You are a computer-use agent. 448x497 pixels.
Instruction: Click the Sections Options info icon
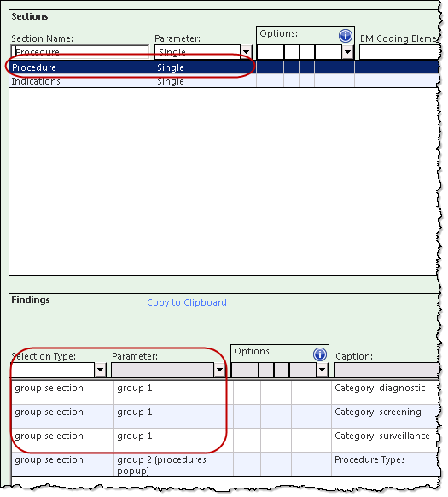(346, 36)
